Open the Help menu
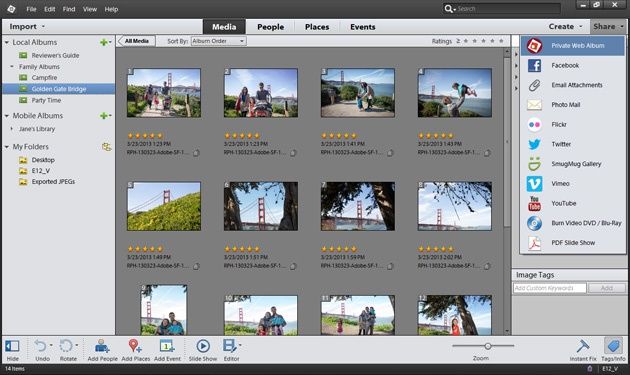The height and width of the screenshot is (375, 630). click(111, 9)
